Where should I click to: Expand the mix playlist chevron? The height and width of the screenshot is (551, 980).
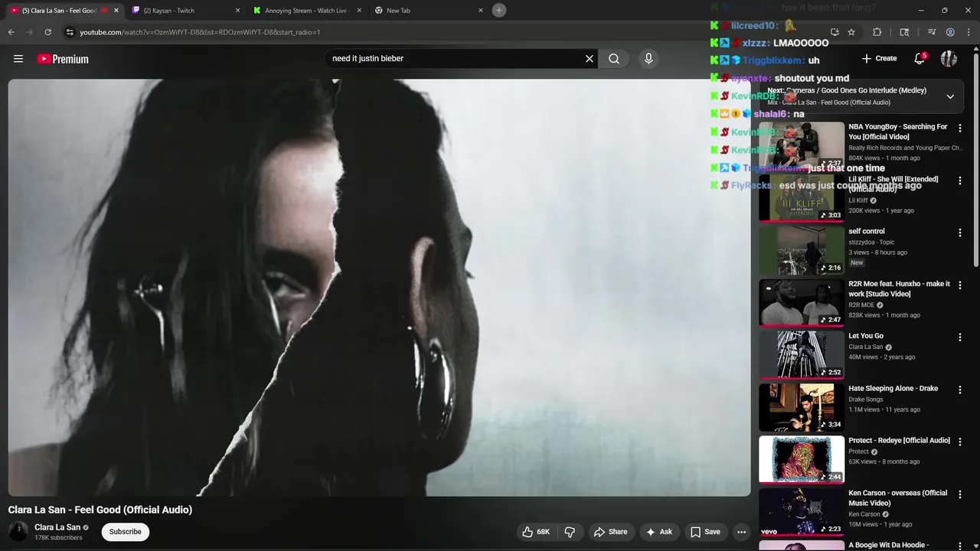point(950,96)
